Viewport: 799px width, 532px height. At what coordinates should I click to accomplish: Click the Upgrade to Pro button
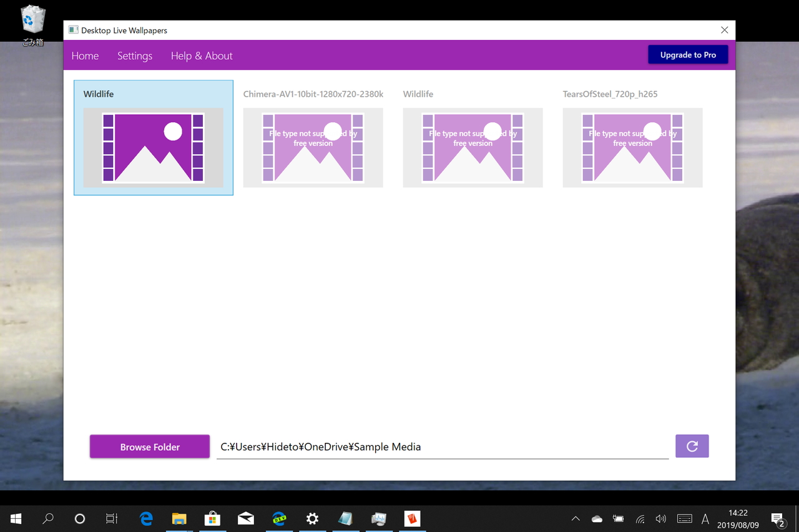pos(688,55)
